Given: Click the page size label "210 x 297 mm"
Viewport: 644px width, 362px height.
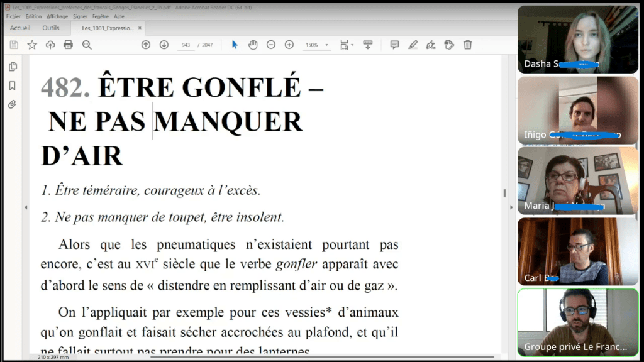Looking at the screenshot, I should click(53, 358).
